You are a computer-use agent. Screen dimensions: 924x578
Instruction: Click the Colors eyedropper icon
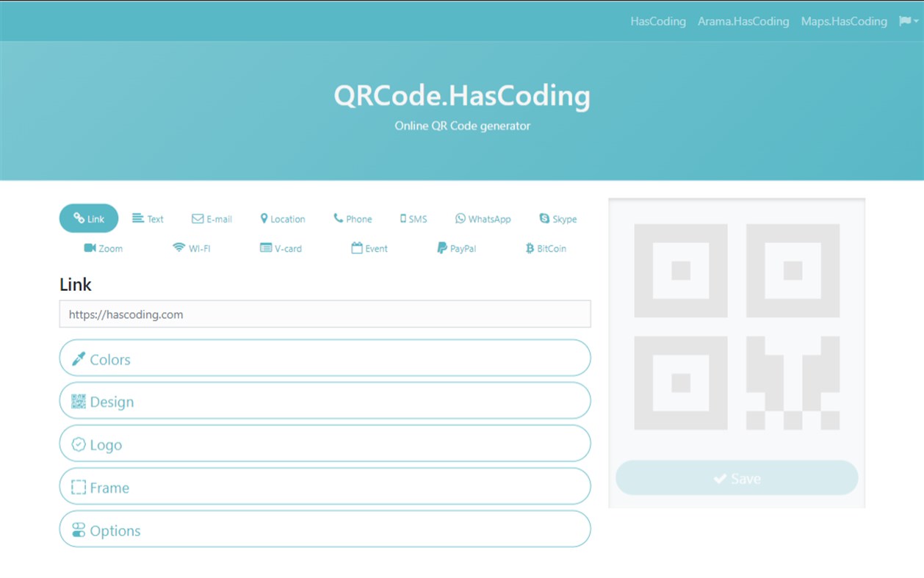pos(79,359)
